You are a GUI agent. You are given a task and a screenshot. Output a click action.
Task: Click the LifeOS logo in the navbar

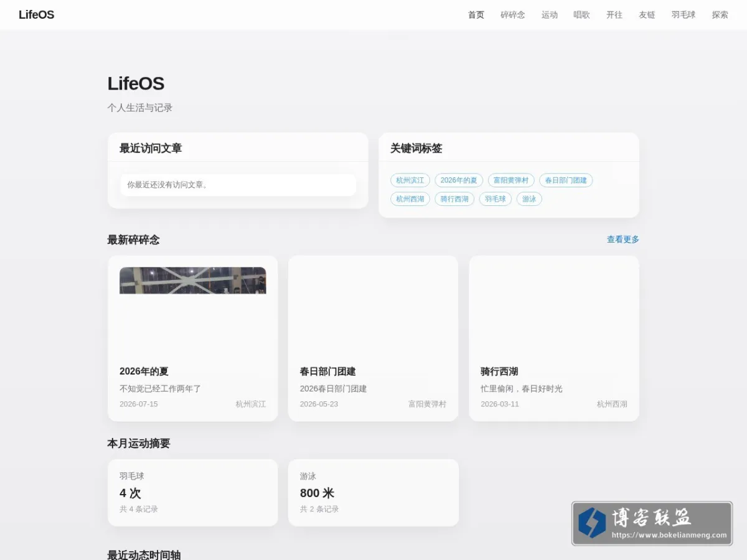36,15
